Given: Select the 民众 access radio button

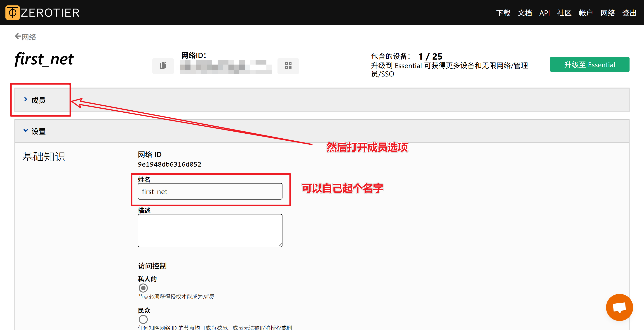Looking at the screenshot, I should point(143,319).
